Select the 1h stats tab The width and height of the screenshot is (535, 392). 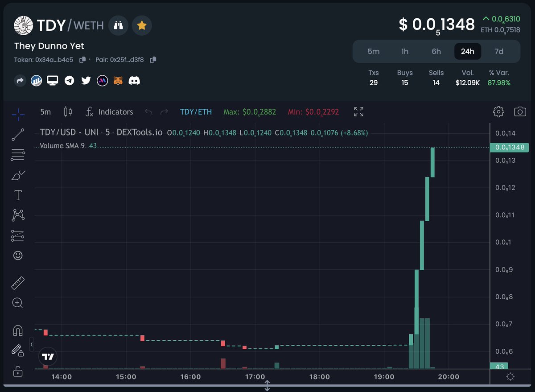[405, 51]
